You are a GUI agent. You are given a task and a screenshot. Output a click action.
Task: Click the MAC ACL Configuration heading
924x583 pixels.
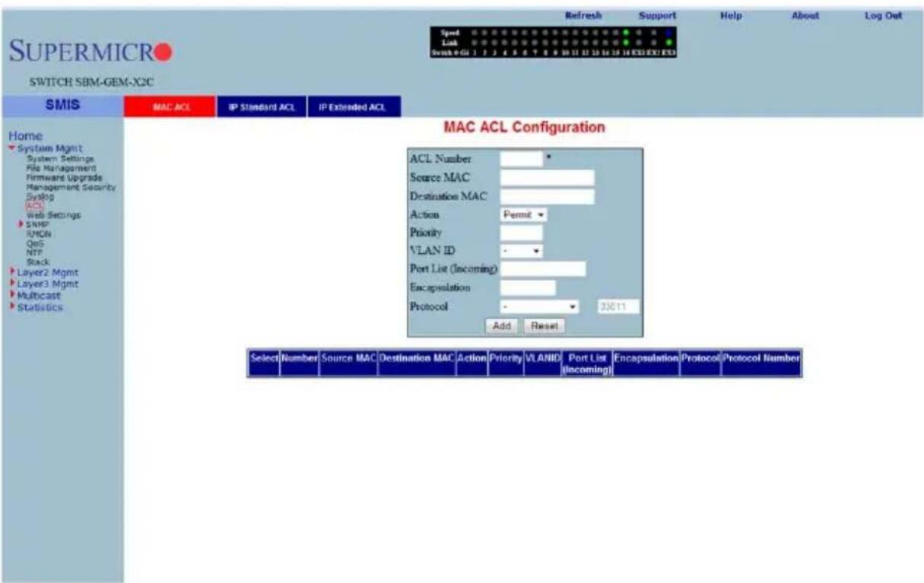click(523, 128)
